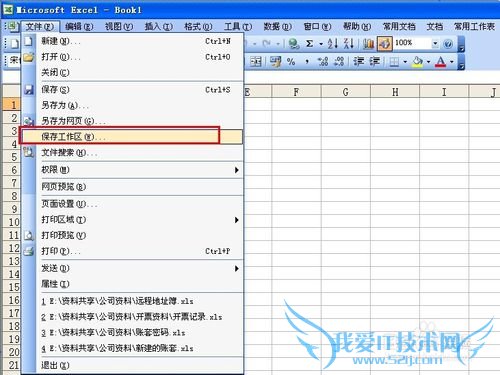Viewport: 500px width, 375px height.
Task: Click the Font Color A icon
Action: pyautogui.click(x=441, y=62)
